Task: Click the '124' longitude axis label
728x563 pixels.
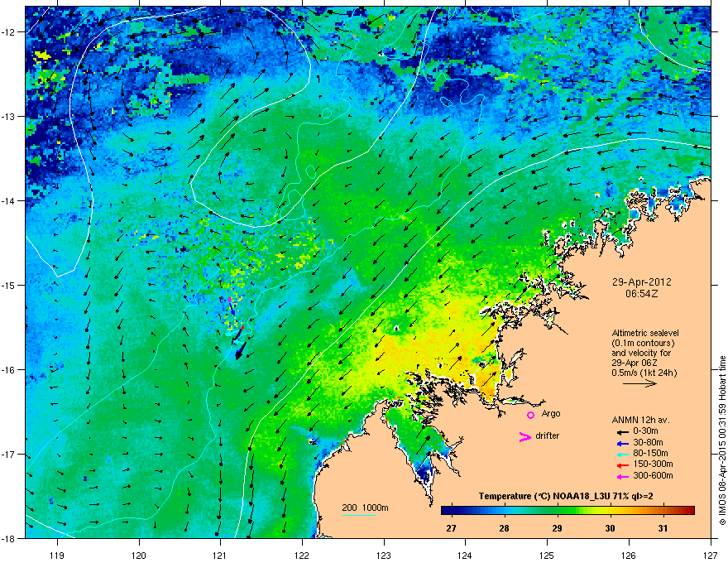Action: pos(465,555)
